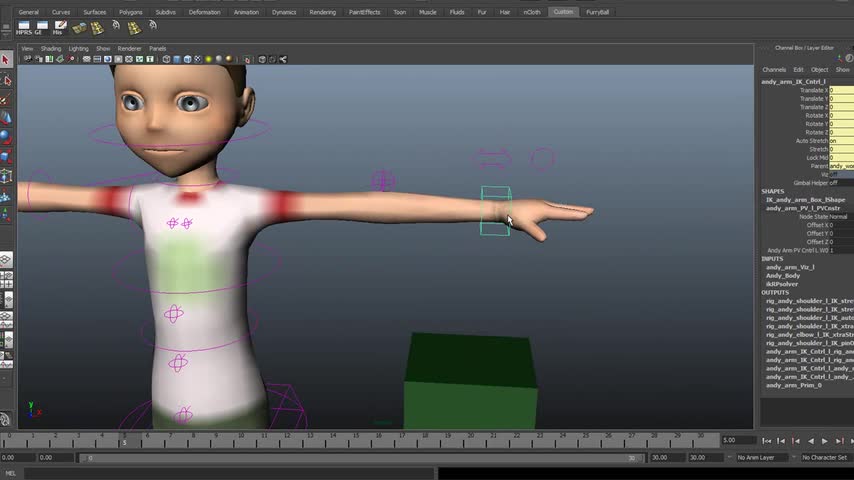The image size is (854, 480).
Task: Toggle isolate select panel icon
Action: (x=247, y=59)
